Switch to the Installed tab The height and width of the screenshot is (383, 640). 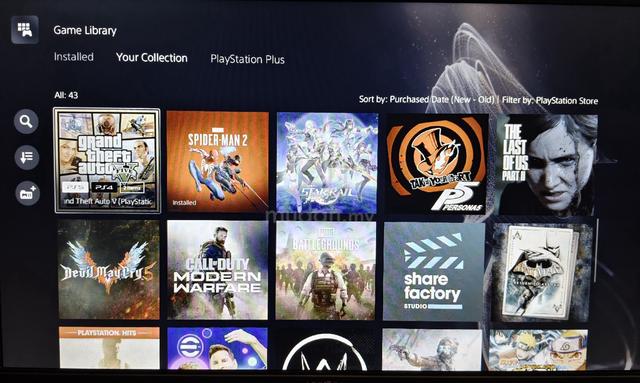[74, 57]
